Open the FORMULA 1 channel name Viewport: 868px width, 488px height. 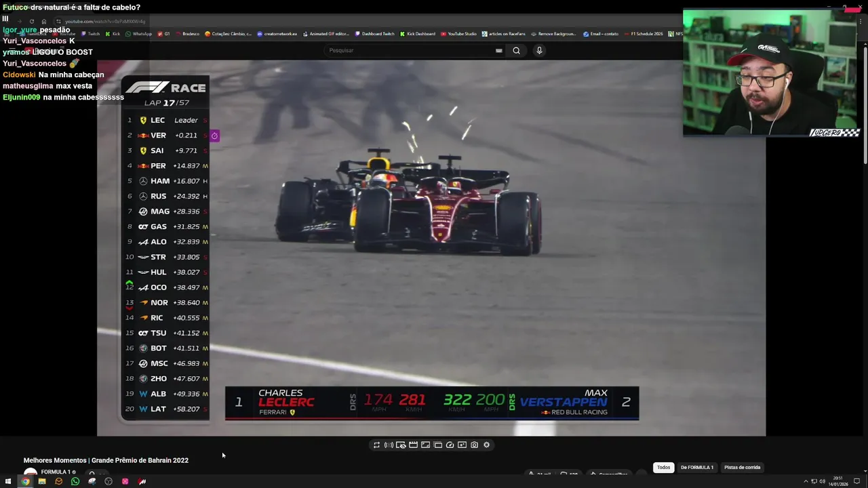point(56,472)
